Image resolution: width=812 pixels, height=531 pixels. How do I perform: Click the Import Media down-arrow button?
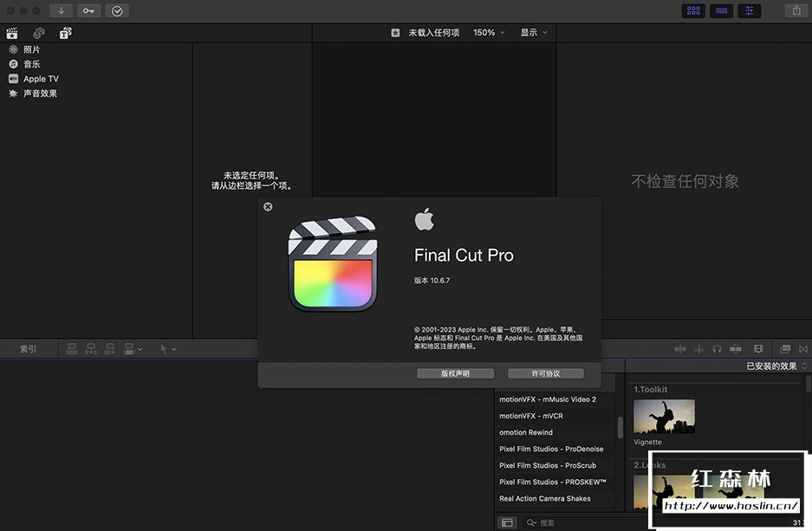62,11
